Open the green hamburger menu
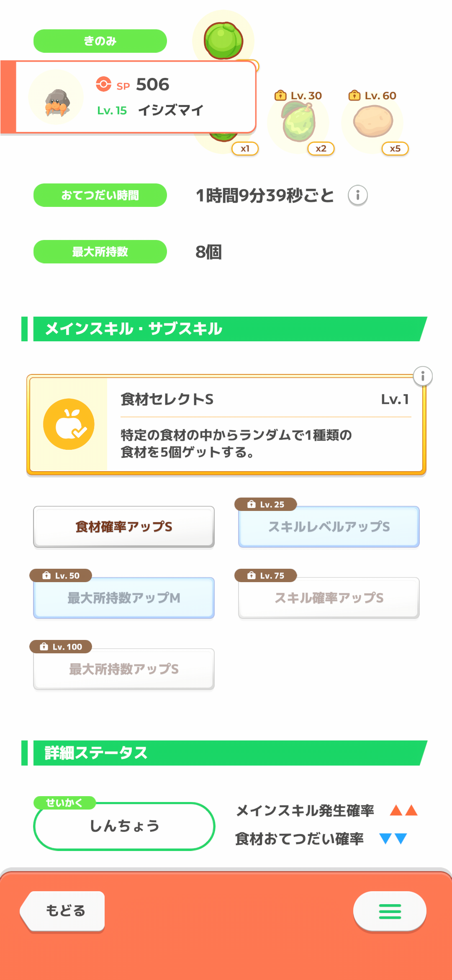The height and width of the screenshot is (980, 452). pos(390,911)
